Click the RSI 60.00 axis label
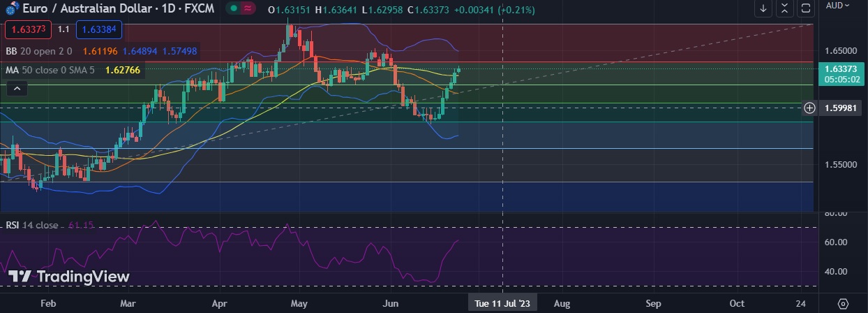The height and width of the screenshot is (313, 868). click(837, 242)
